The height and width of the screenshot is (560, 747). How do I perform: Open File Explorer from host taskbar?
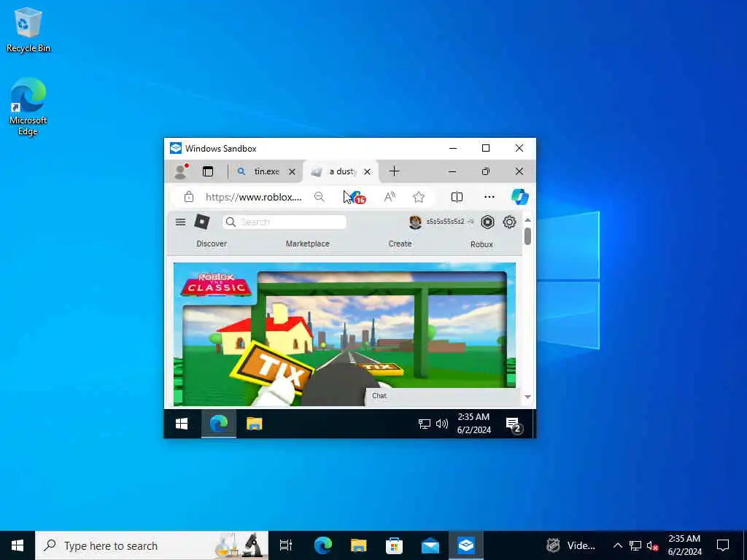[358, 545]
